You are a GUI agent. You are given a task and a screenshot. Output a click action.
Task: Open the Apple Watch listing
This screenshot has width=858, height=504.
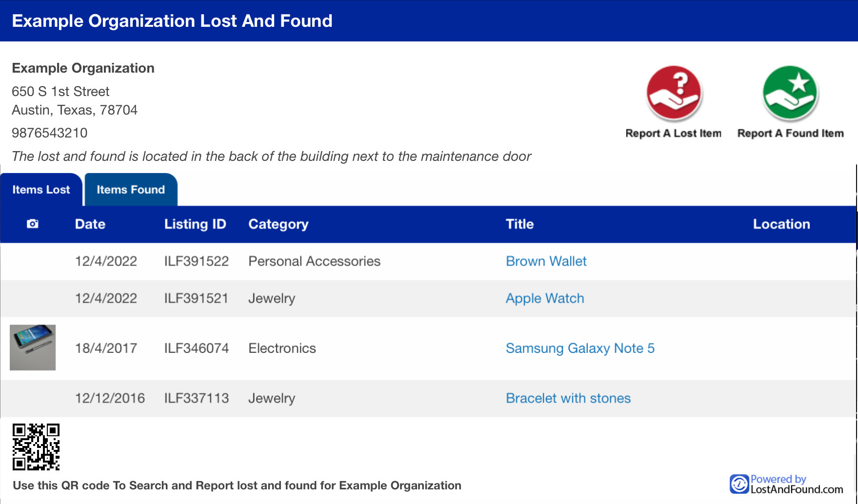(x=545, y=298)
